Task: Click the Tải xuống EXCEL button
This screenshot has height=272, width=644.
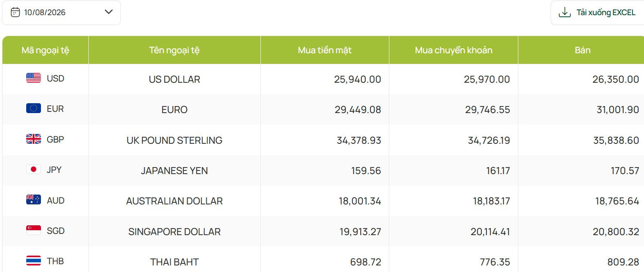Action: 597,13
